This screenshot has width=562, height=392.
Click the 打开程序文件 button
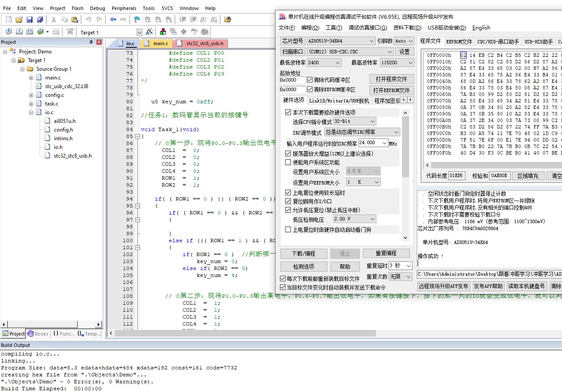pyautogui.click(x=391, y=79)
